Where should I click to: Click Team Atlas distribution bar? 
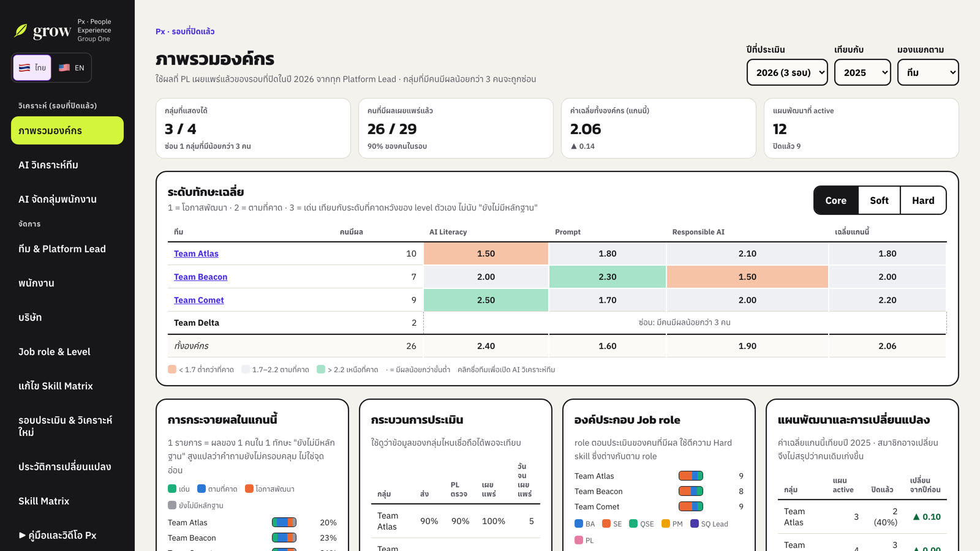[x=284, y=522]
